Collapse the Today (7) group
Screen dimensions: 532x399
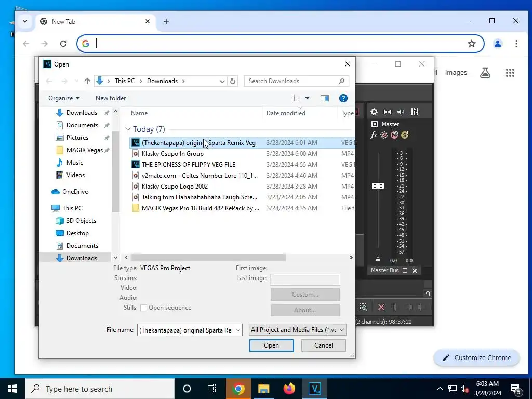click(128, 129)
